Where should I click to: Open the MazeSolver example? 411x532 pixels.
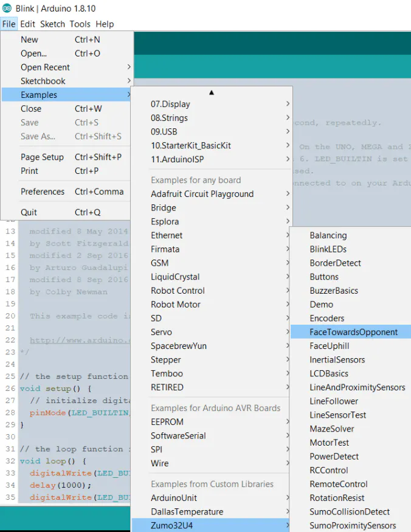pyautogui.click(x=351, y=429)
